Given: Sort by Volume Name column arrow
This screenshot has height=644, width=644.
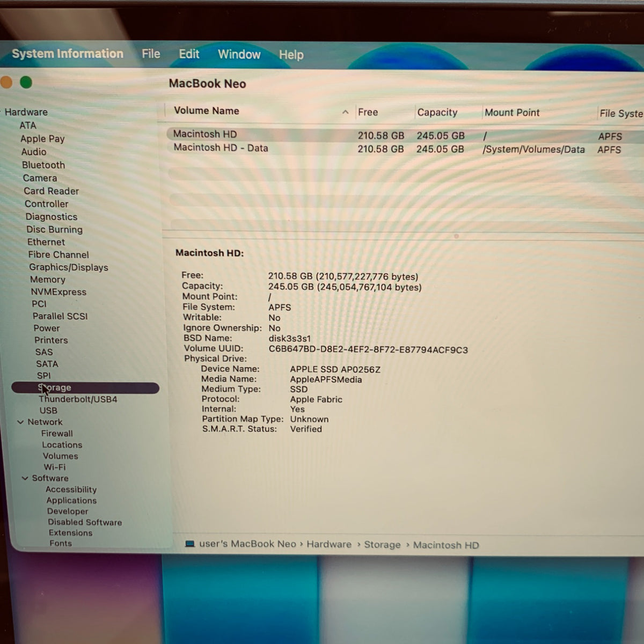Looking at the screenshot, I should click(x=345, y=112).
